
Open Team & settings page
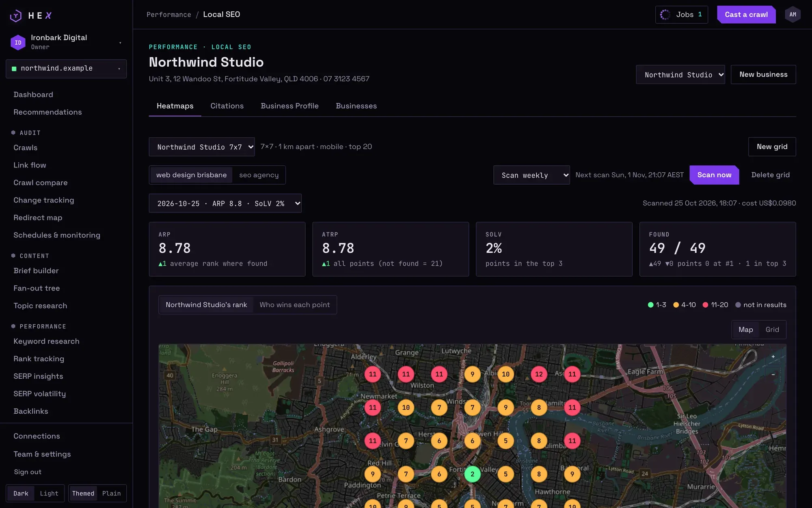click(42, 454)
